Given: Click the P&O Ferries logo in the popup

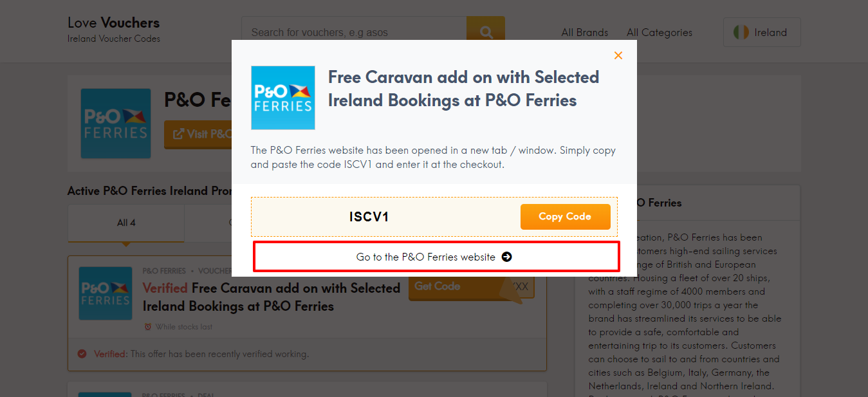Looking at the screenshot, I should tap(282, 98).
